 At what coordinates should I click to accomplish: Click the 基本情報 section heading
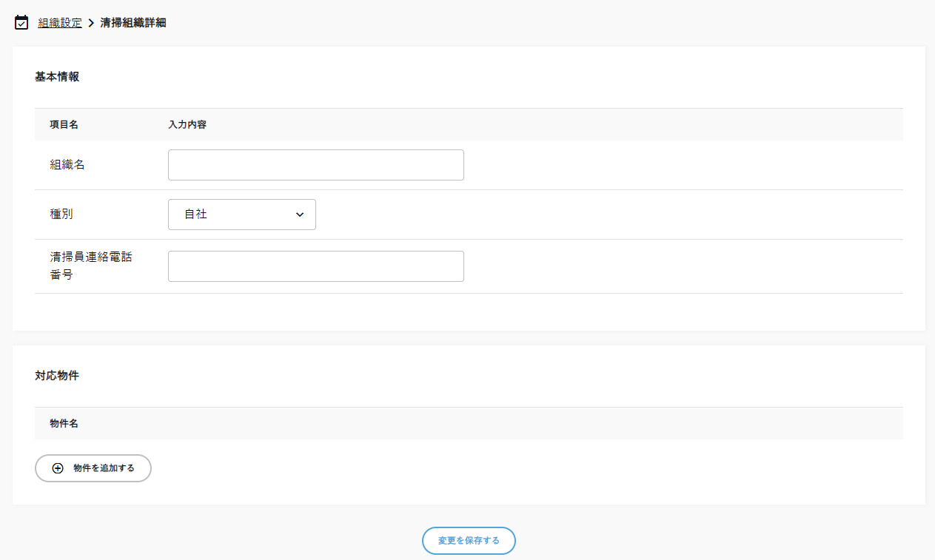[x=57, y=77]
